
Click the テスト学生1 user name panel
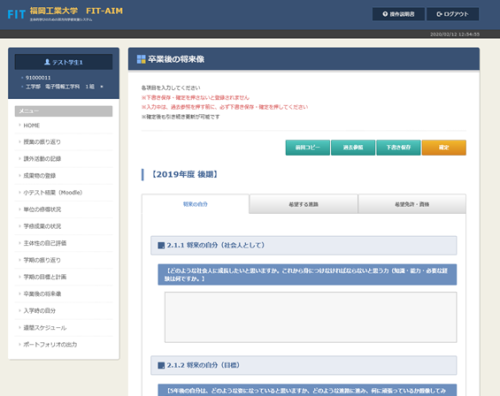64,62
